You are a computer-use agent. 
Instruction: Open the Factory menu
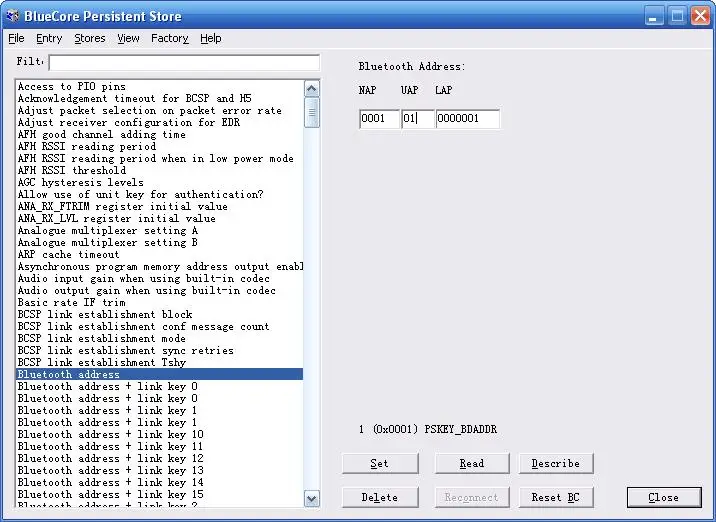click(x=169, y=38)
